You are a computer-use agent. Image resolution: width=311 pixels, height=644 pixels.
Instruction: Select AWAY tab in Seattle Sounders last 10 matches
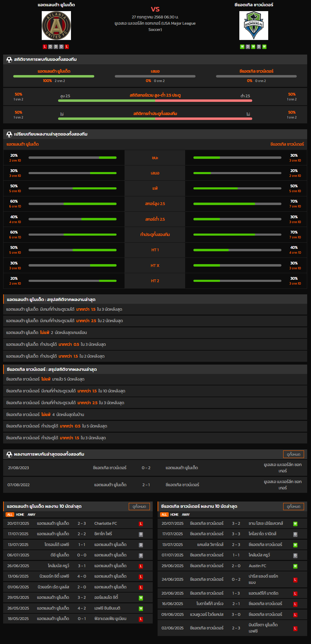click(x=186, y=515)
